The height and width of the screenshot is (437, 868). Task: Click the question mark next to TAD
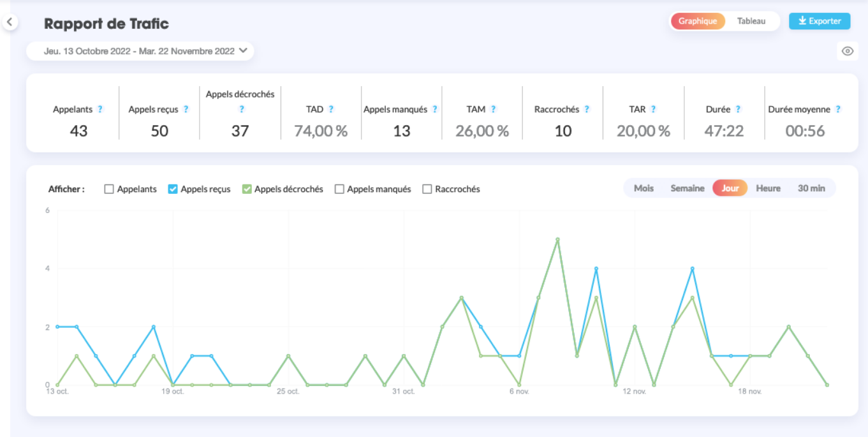[x=331, y=109]
